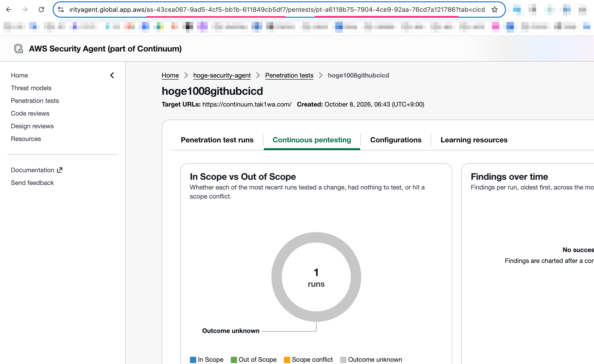594x364 pixels.
Task: Click the AWS Security Agent shield logo
Action: click(x=19, y=49)
